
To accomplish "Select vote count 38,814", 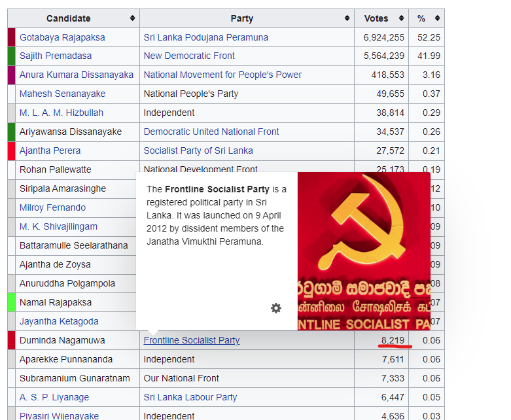I will click(390, 113).
